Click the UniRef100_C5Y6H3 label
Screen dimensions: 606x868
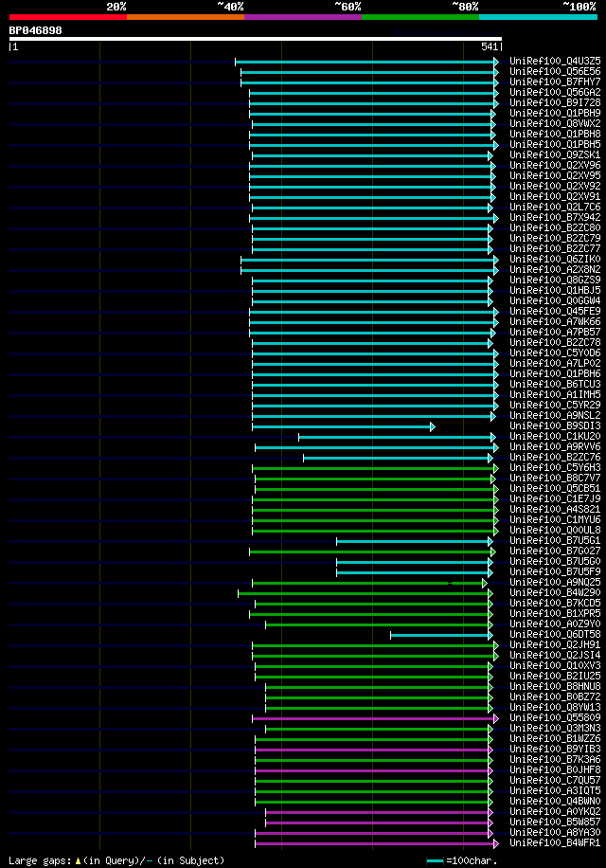click(x=555, y=468)
